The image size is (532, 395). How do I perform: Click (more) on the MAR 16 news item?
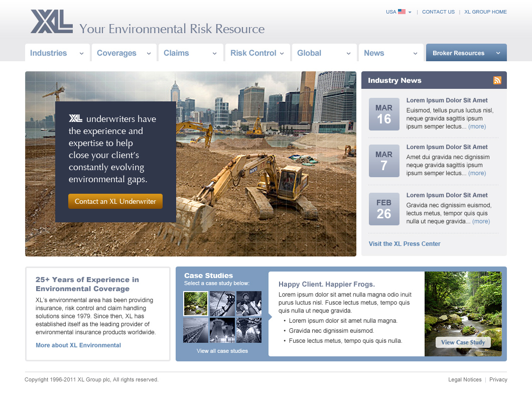click(x=477, y=126)
